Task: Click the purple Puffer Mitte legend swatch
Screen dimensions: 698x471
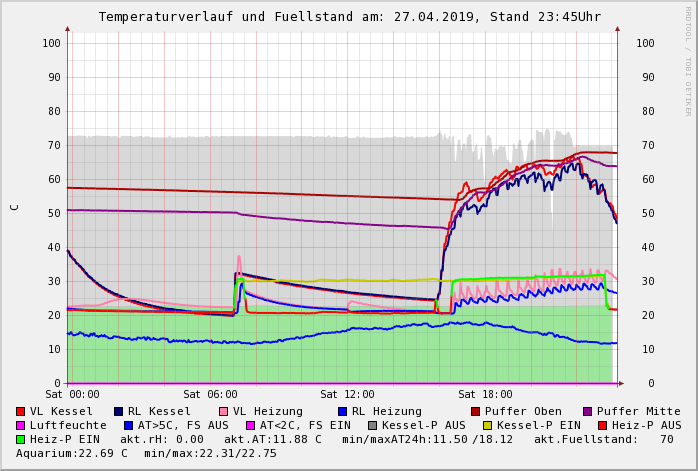Action: tap(588, 411)
